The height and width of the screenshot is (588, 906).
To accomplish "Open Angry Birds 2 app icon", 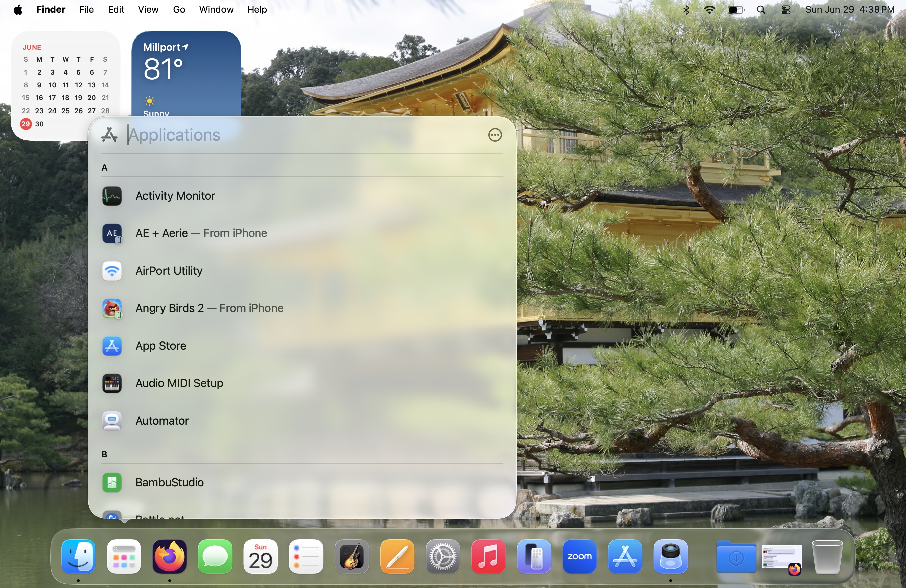I will point(112,308).
